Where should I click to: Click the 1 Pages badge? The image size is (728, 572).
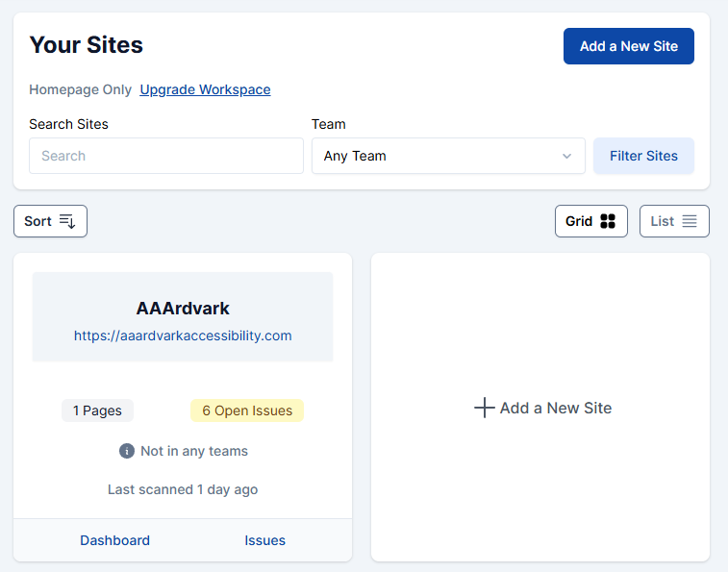(x=97, y=410)
